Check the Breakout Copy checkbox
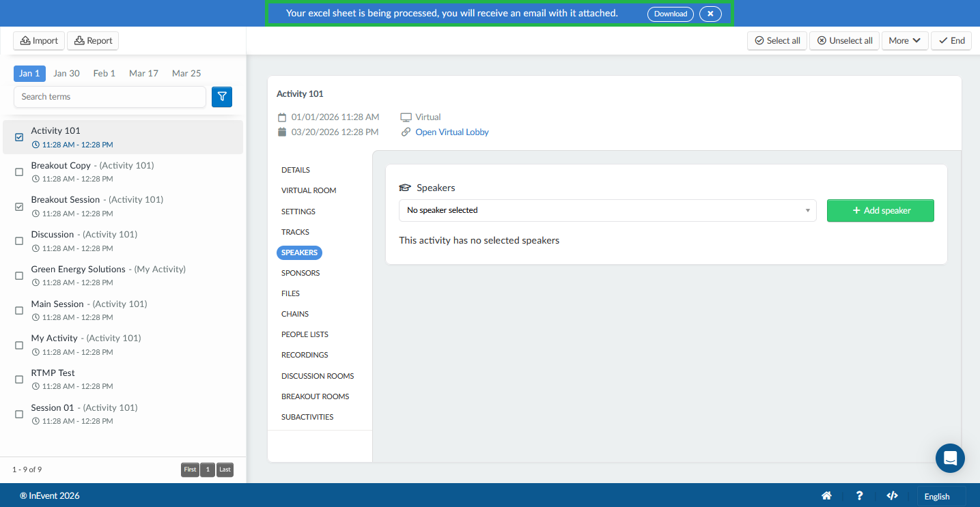Image resolution: width=980 pixels, height=507 pixels. click(19, 172)
